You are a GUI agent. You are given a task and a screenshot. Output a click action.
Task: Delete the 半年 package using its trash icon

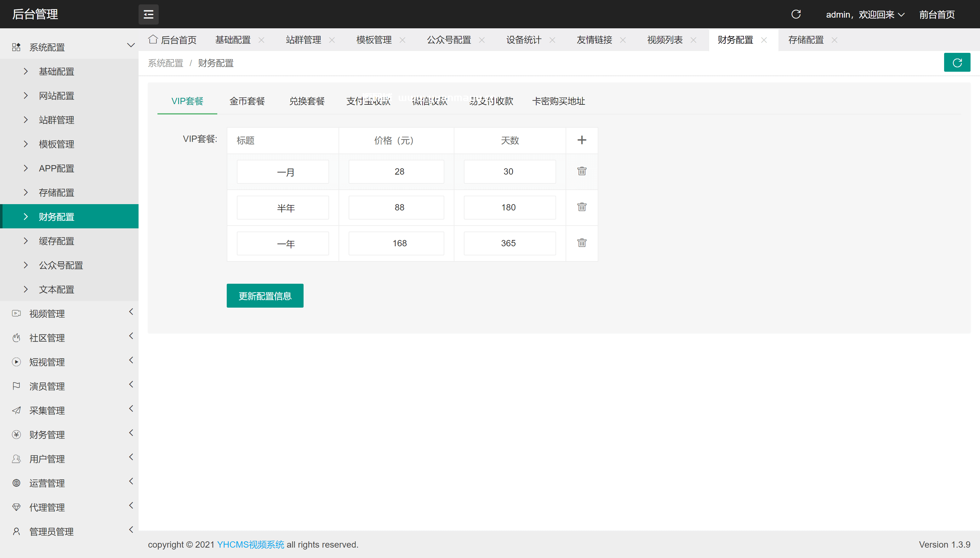[581, 207]
